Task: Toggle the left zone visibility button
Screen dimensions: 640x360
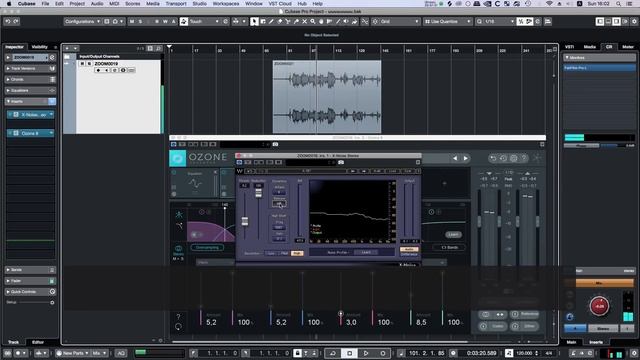Action: coord(600,21)
